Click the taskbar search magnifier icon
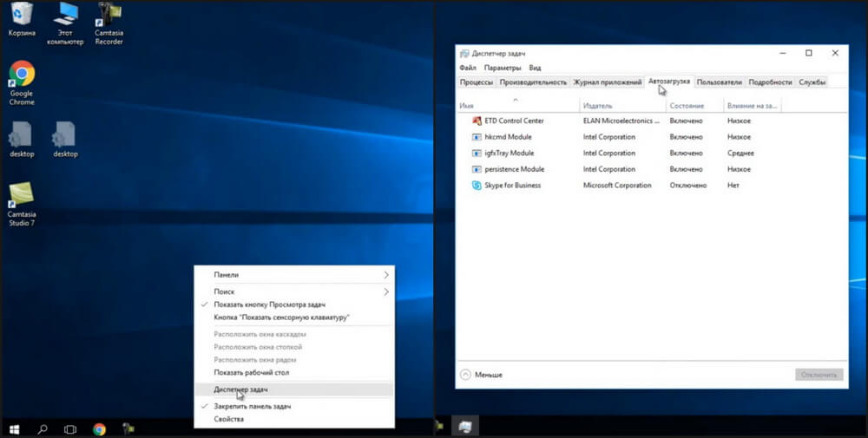Viewport: 868px width, 438px height. 43,428
